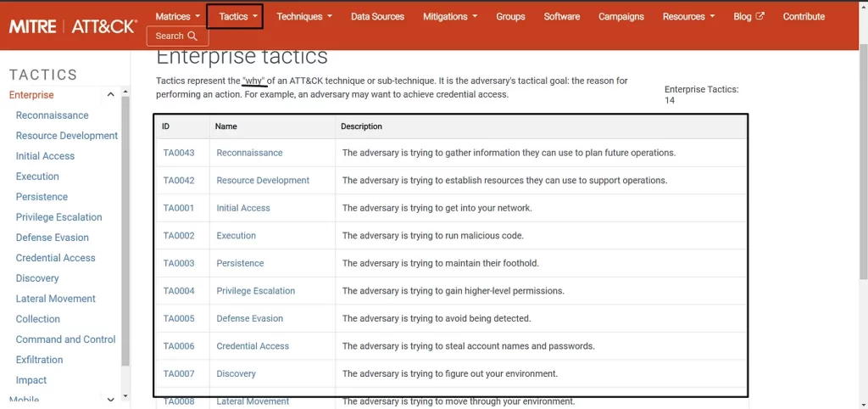The width and height of the screenshot is (868, 409).
Task: Open Persistence link in the table
Action: tap(240, 263)
